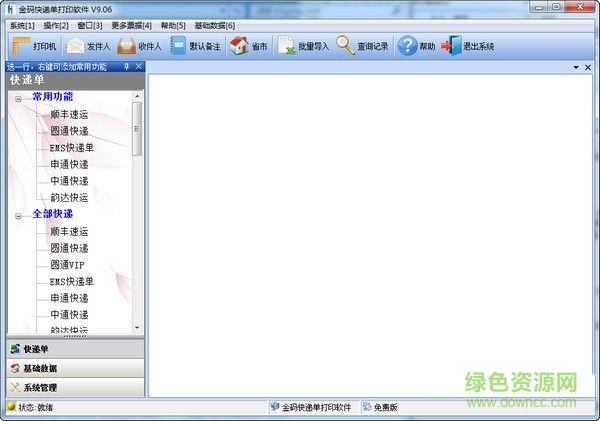This screenshot has width=600, height=421.
Task: Select 圆通VIP in the tree
Action: [67, 265]
